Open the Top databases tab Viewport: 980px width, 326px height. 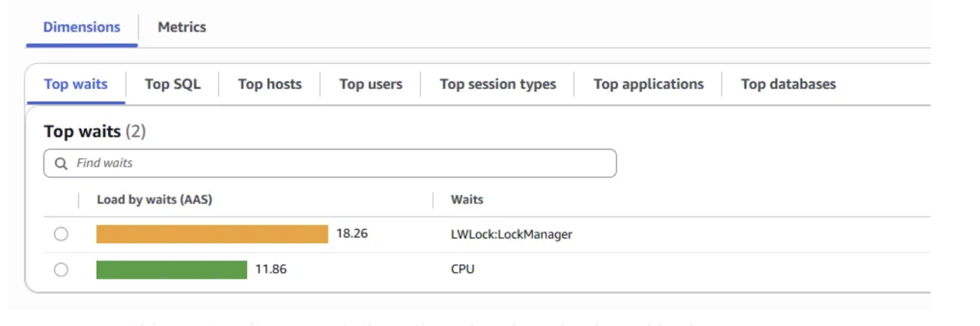(788, 84)
